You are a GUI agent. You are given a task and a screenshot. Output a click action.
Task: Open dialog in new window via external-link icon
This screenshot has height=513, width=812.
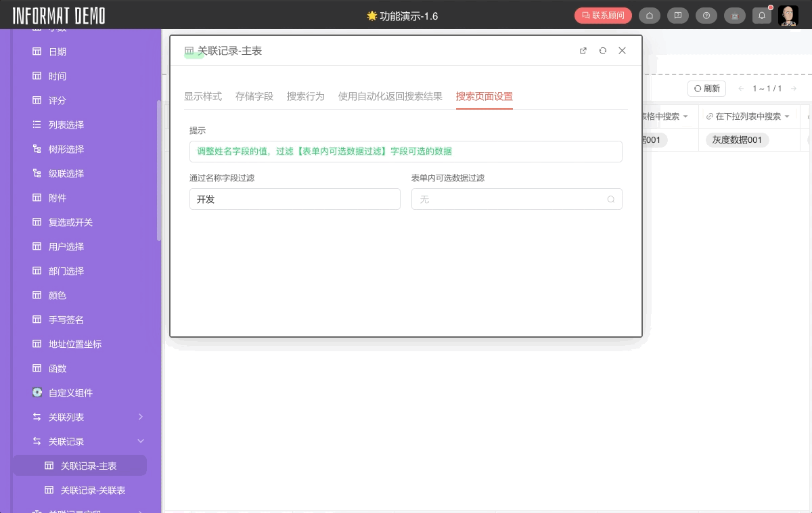(583, 50)
